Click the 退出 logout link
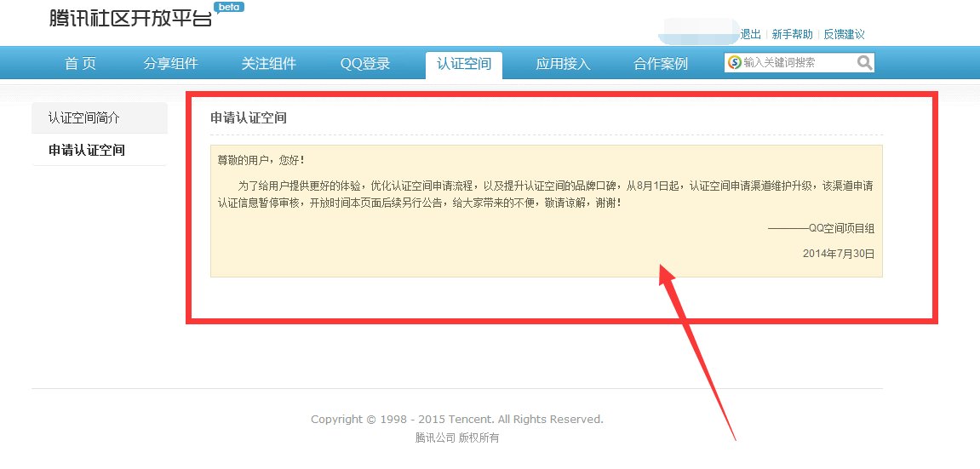The height and width of the screenshot is (469, 980). click(x=751, y=34)
